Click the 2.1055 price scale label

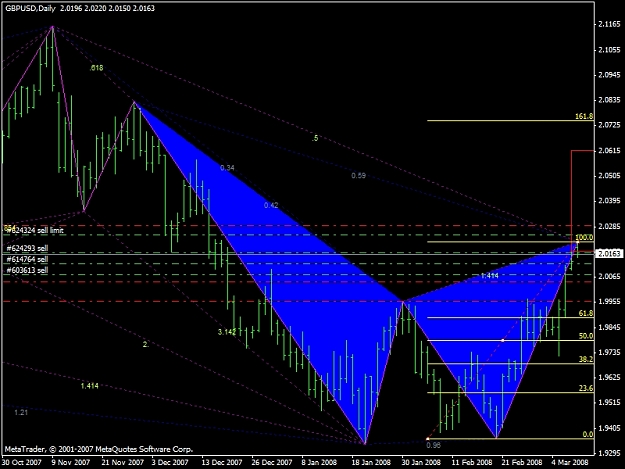[x=609, y=50]
